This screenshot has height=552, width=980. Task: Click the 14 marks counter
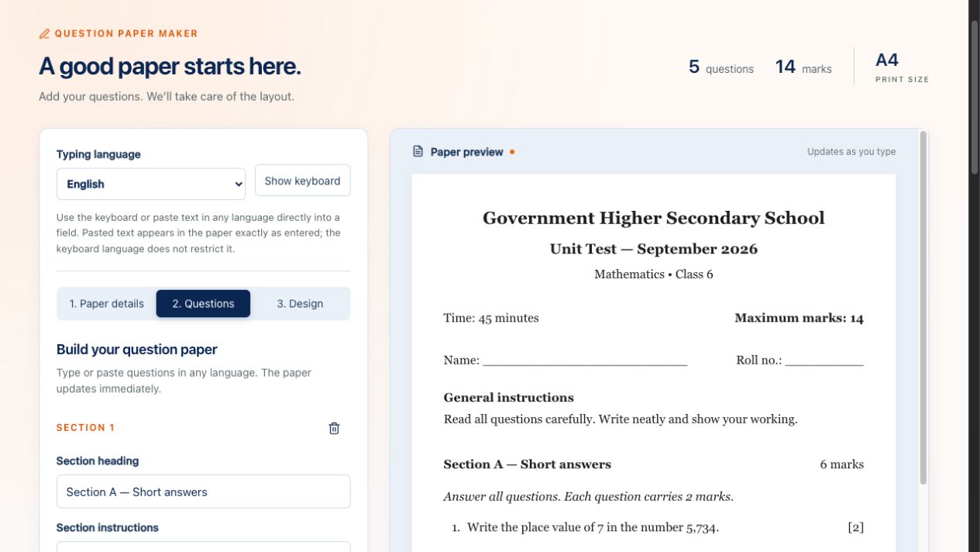pos(803,67)
